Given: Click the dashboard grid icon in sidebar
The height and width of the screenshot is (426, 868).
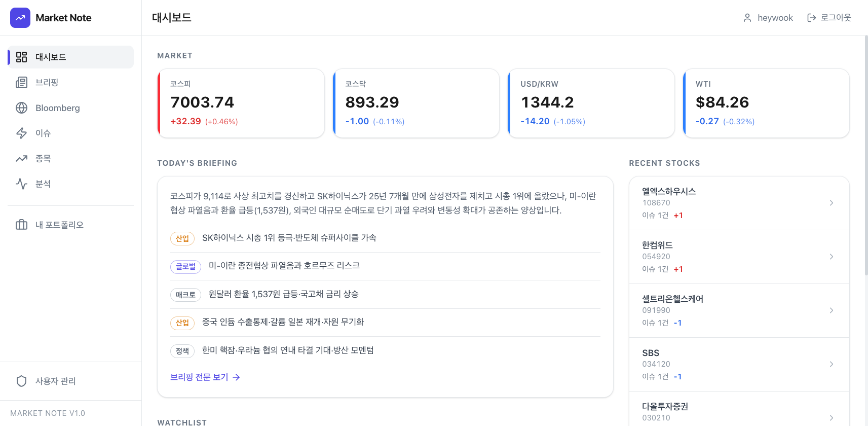Looking at the screenshot, I should pos(21,57).
